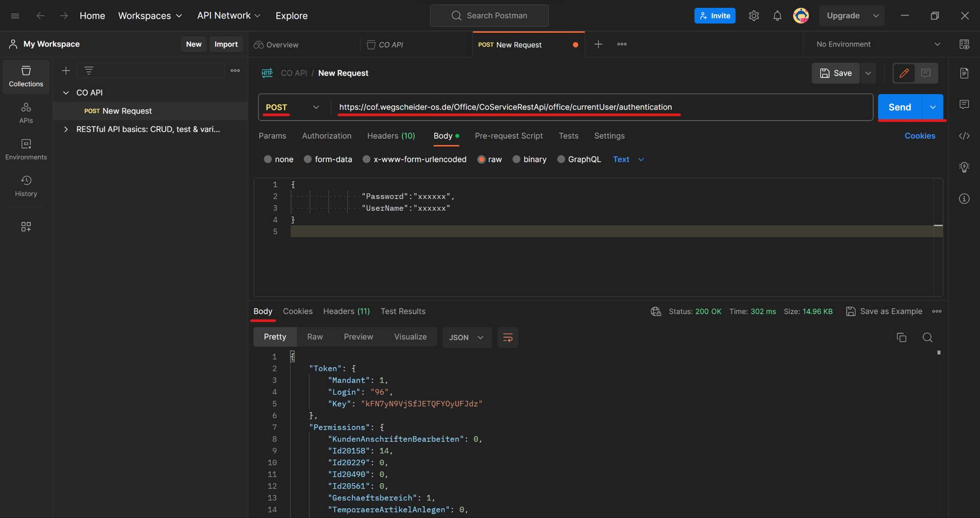Switch to comment mode icon
980x518 pixels.
(x=926, y=73)
